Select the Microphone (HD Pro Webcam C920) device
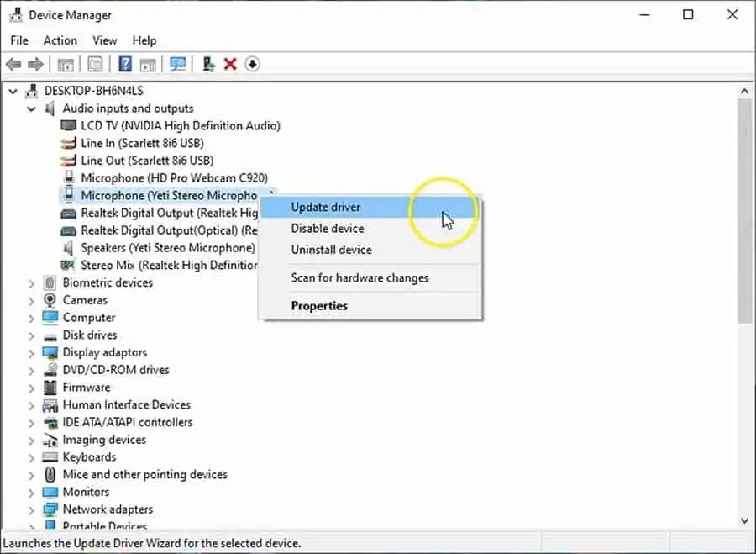756x554 pixels. coord(171,177)
